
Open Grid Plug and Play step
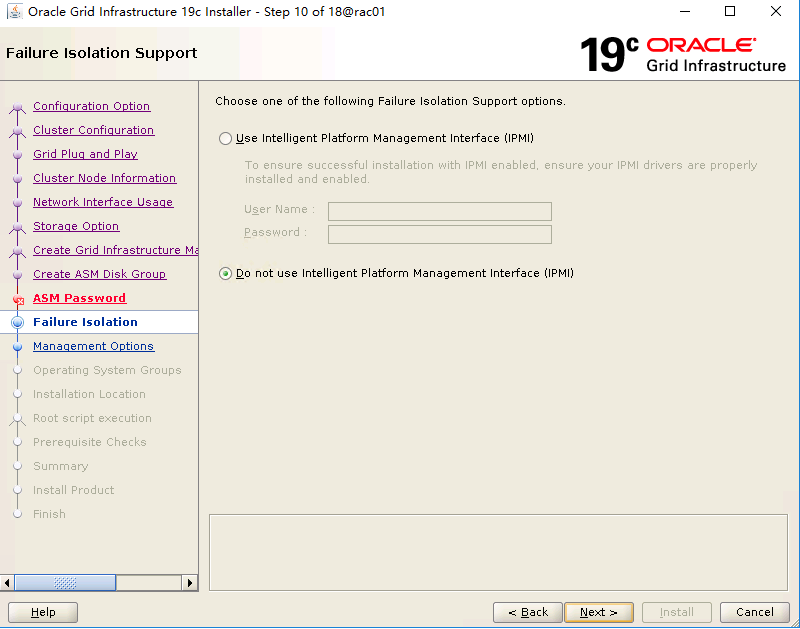coord(85,154)
